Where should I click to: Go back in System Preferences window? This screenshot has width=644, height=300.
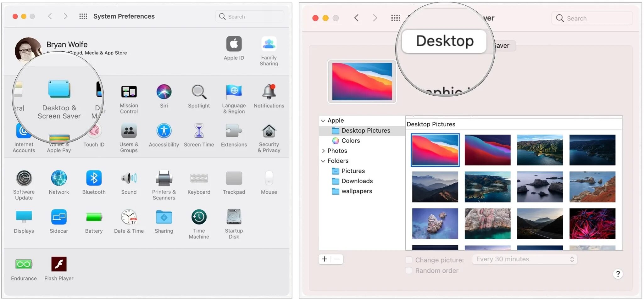pyautogui.click(x=50, y=16)
